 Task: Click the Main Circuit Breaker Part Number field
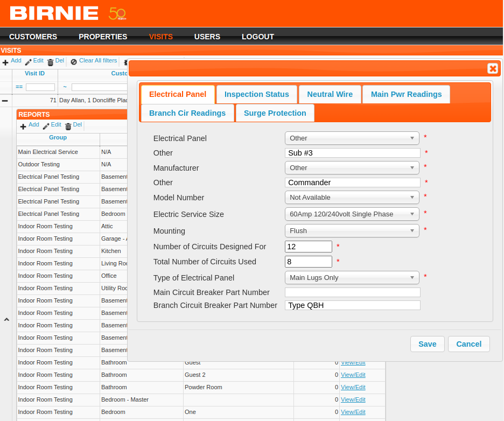pyautogui.click(x=352, y=292)
